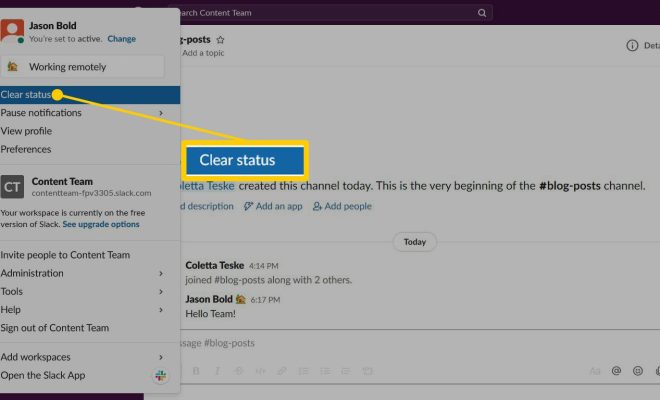Insert a link using composer link icon
The width and height of the screenshot is (660, 400).
282,371
